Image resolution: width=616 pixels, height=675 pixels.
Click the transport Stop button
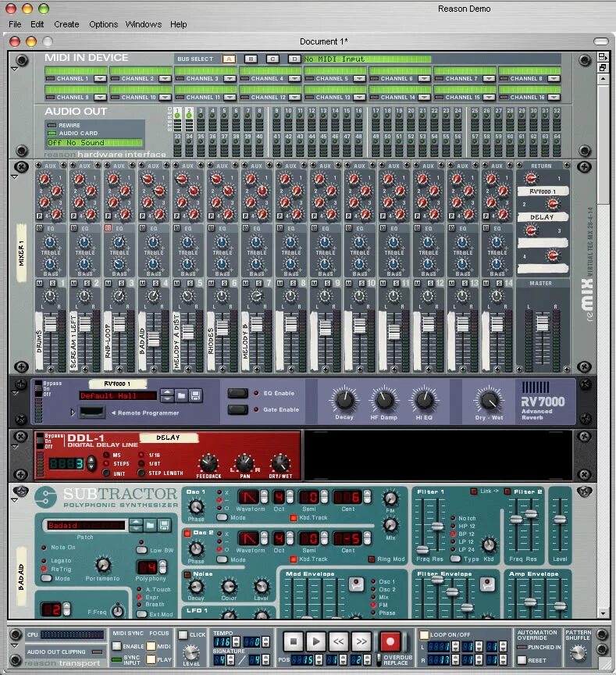tap(294, 642)
